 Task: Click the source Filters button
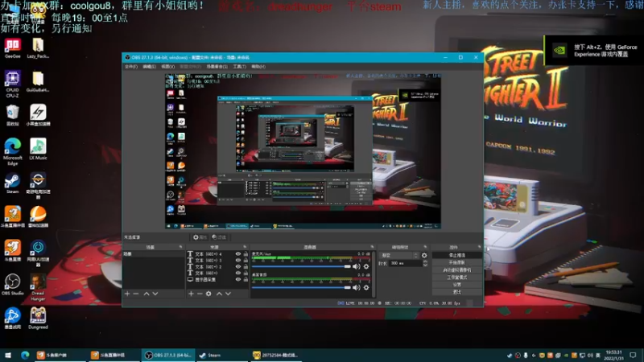[219, 237]
